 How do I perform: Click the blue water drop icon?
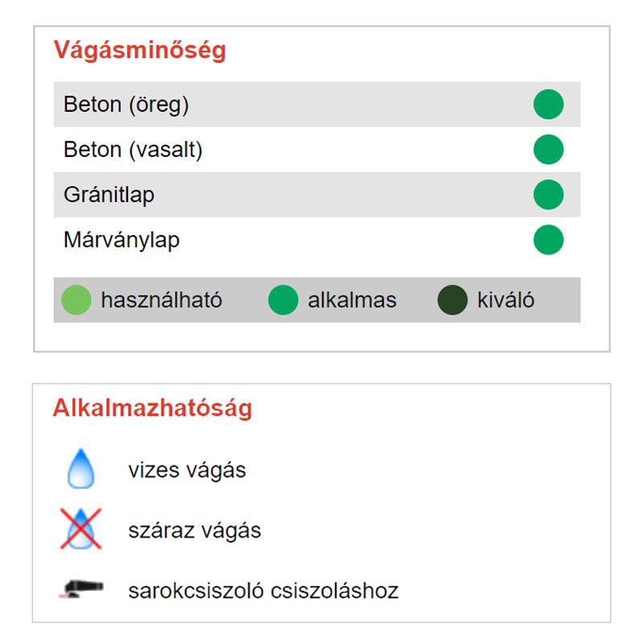tap(80, 469)
